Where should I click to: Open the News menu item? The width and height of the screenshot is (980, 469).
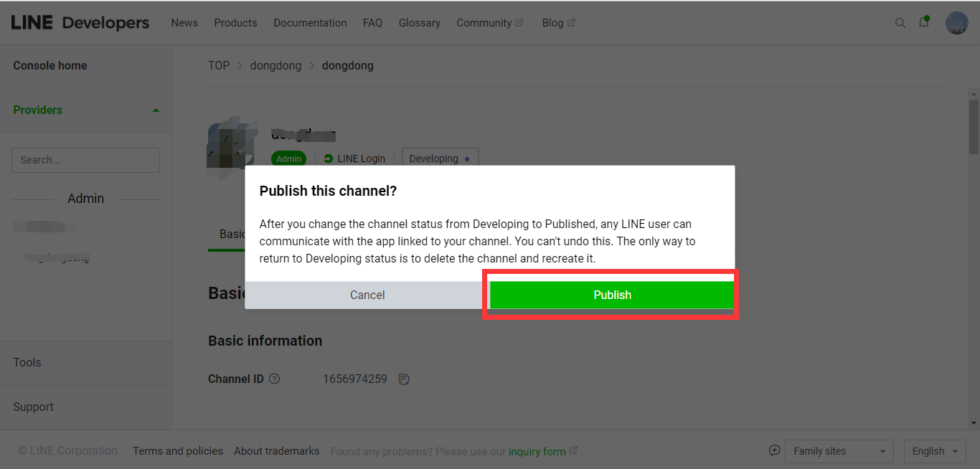(184, 23)
